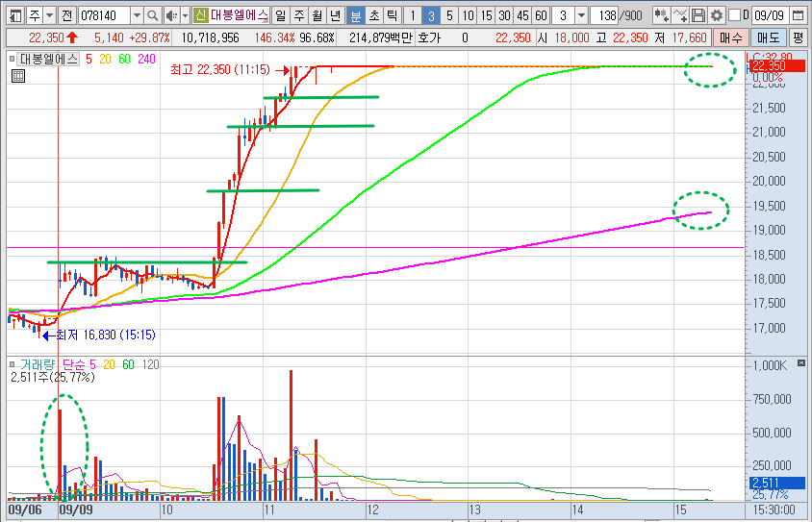The image size is (812, 522).
Task: Click the 전 button next to stock code
Action: pyautogui.click(x=66, y=16)
